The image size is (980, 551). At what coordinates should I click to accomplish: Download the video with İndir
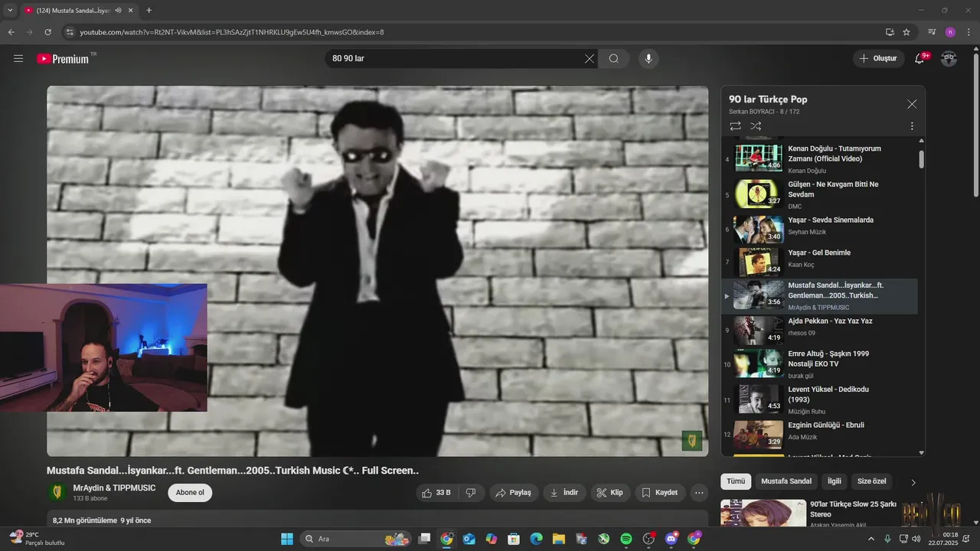coord(564,492)
